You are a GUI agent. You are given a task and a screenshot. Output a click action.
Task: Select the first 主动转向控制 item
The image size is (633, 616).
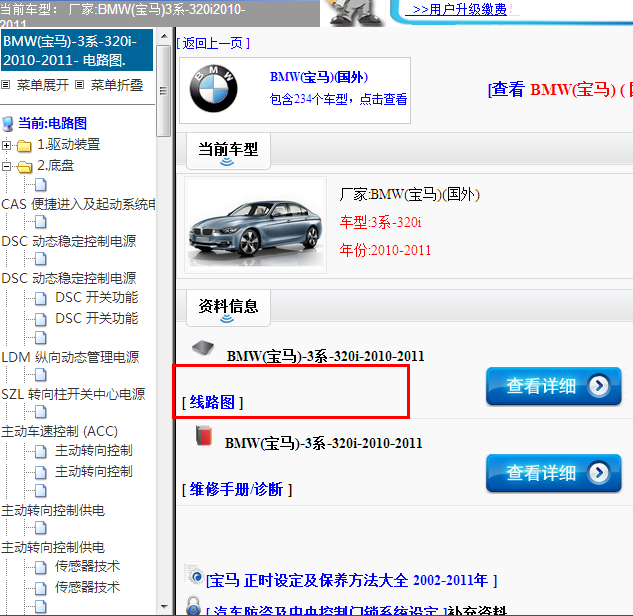coord(94,450)
